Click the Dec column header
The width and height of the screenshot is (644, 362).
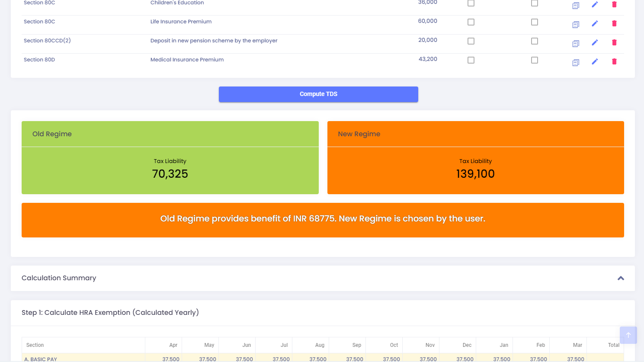click(x=467, y=345)
